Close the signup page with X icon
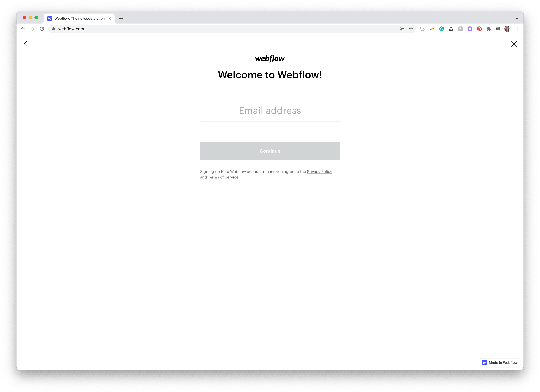The image size is (540, 392). (514, 44)
